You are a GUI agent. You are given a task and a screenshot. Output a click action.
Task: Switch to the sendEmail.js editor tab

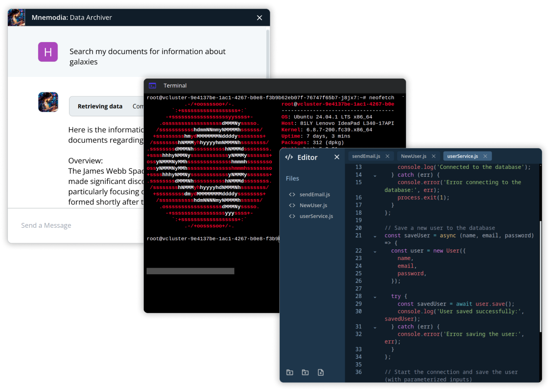pyautogui.click(x=366, y=156)
